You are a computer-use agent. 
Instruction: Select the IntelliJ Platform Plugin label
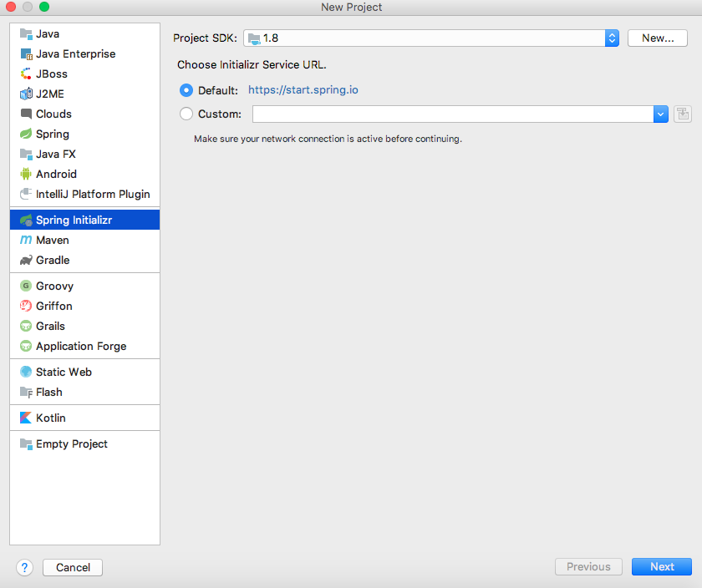[93, 195]
